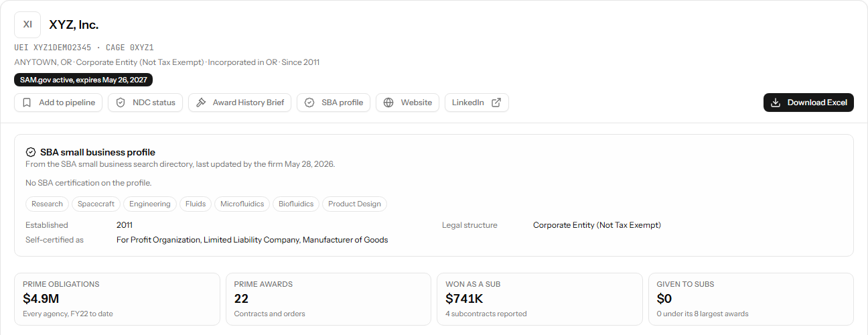Image resolution: width=868 pixels, height=335 pixels.
Task: Click the download icon in Download Excel
Action: 776,103
